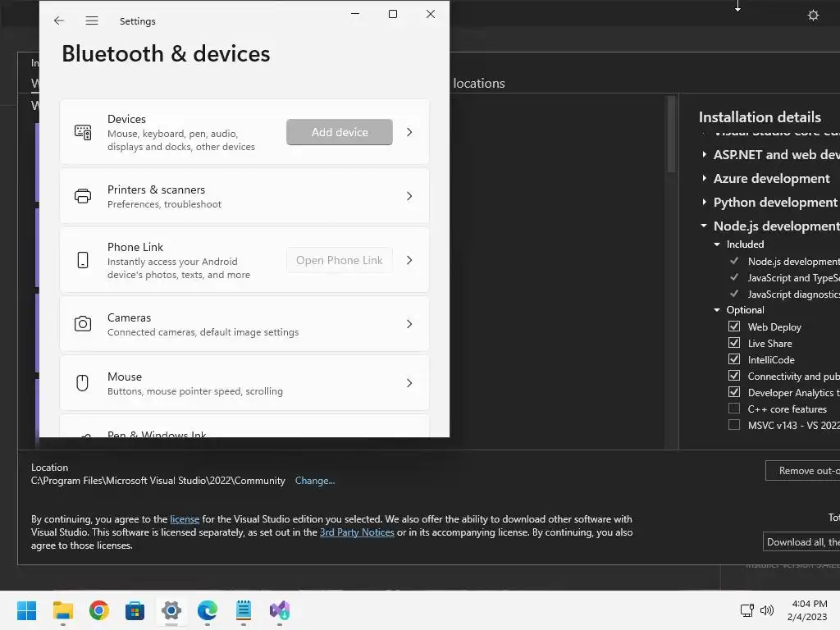
Task: Click the Node.js development tools included item
Action: coord(793,262)
